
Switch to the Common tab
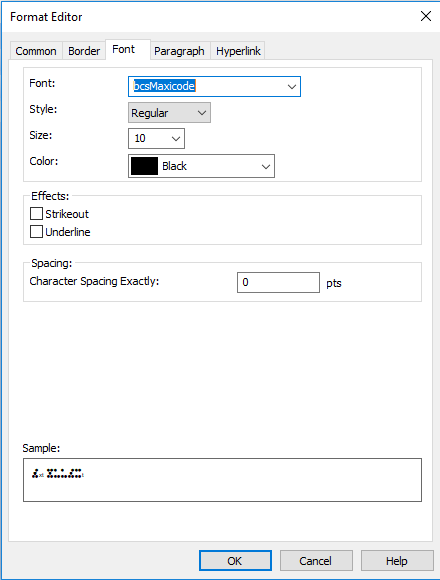[36, 51]
